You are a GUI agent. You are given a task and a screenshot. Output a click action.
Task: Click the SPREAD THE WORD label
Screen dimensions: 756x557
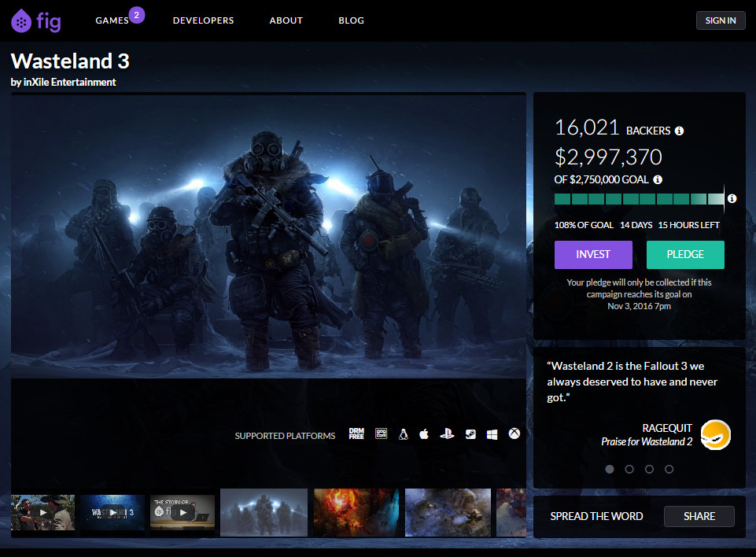(x=596, y=517)
